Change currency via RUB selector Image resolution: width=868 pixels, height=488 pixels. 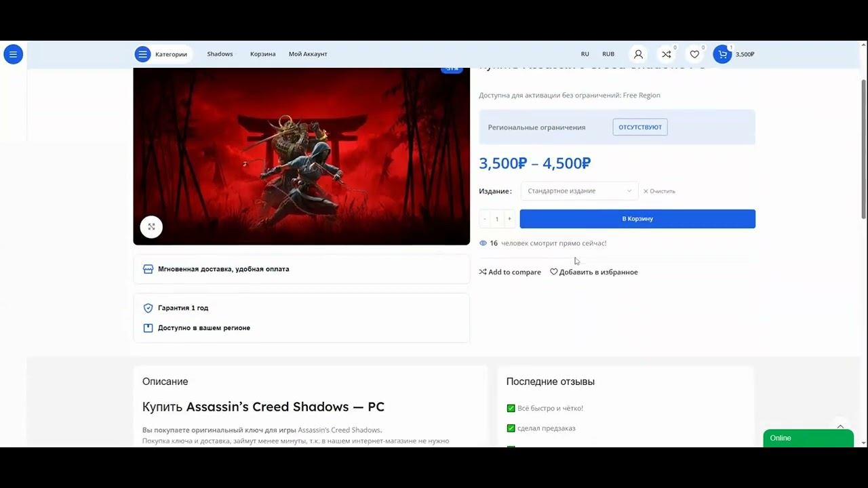[x=608, y=54]
